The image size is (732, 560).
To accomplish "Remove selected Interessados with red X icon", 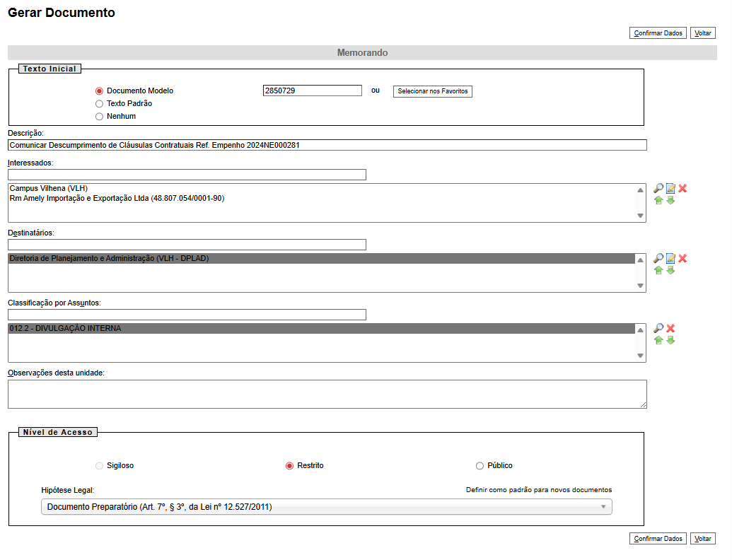I will click(682, 189).
